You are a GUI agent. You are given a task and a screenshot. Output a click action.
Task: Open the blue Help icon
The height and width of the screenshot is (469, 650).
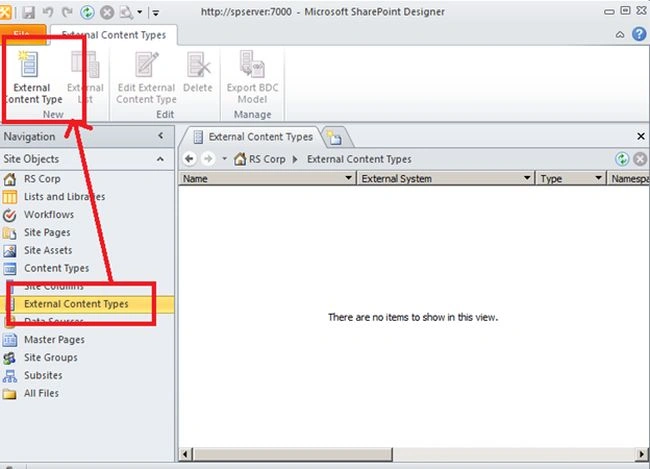click(x=639, y=34)
